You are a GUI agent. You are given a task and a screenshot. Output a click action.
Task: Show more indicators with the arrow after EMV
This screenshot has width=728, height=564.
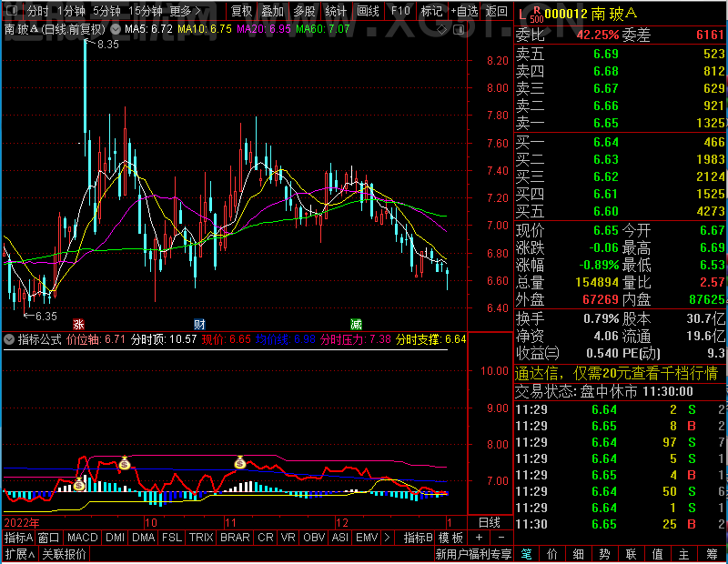point(387,538)
